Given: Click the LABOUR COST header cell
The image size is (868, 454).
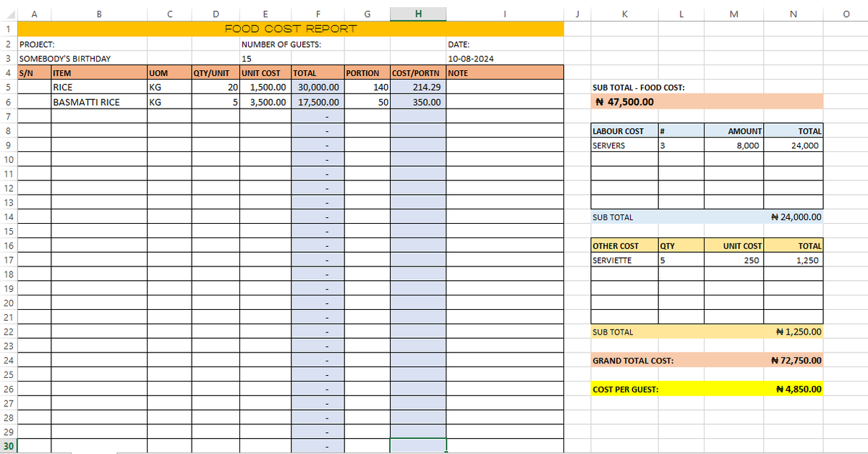Looking at the screenshot, I should pyautogui.click(x=624, y=130).
